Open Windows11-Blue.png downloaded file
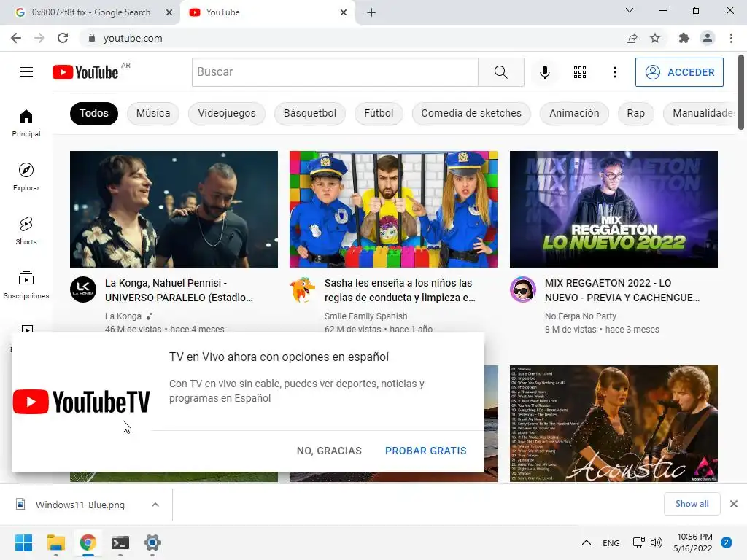Screen dimensions: 747x560 [x=80, y=505]
